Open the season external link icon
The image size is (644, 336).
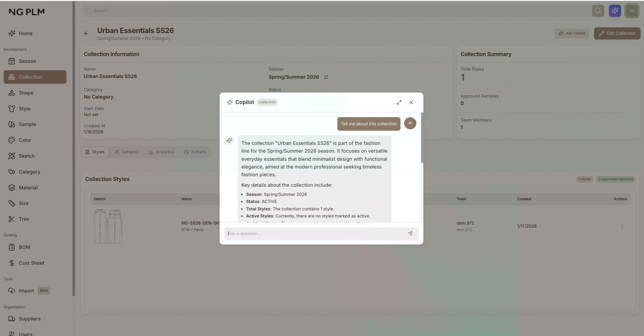pos(326,77)
